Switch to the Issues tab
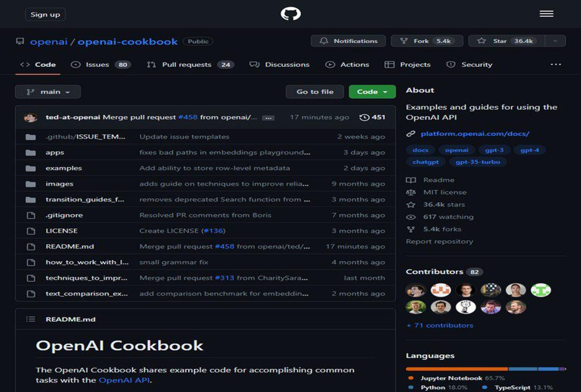The width and height of the screenshot is (581, 392). 97,64
